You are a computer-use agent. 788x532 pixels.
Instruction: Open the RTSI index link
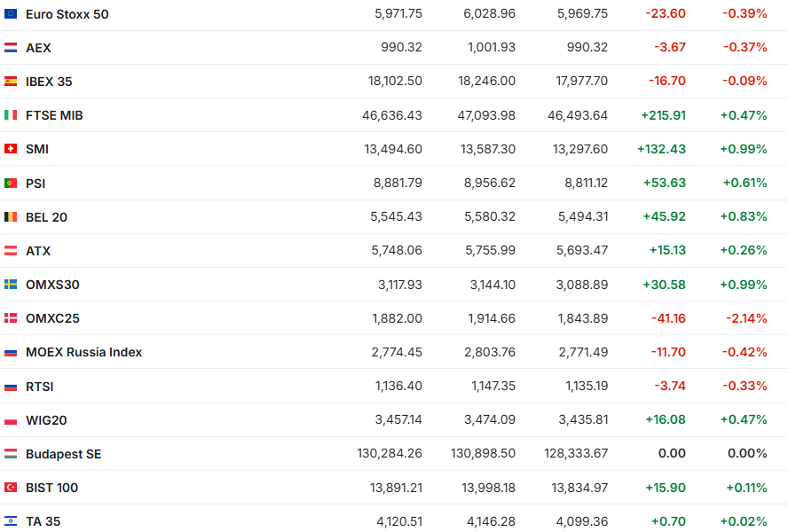(40, 387)
